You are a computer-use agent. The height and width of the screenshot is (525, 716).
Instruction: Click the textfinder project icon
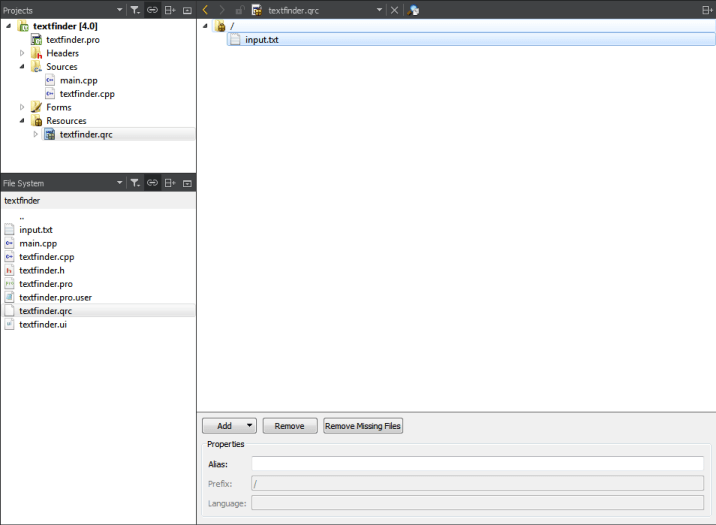point(23,26)
